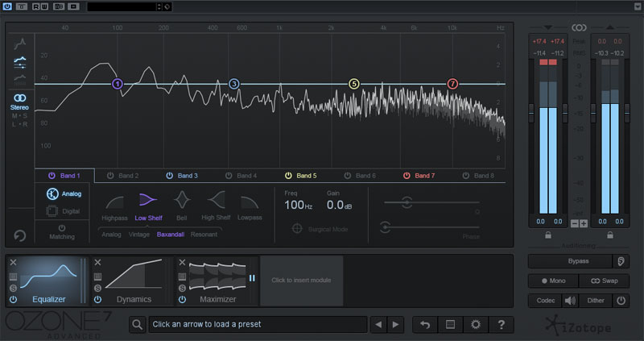Viewport: 644px width, 341px height.
Task: Enable Band 4 power button
Action: (229, 176)
